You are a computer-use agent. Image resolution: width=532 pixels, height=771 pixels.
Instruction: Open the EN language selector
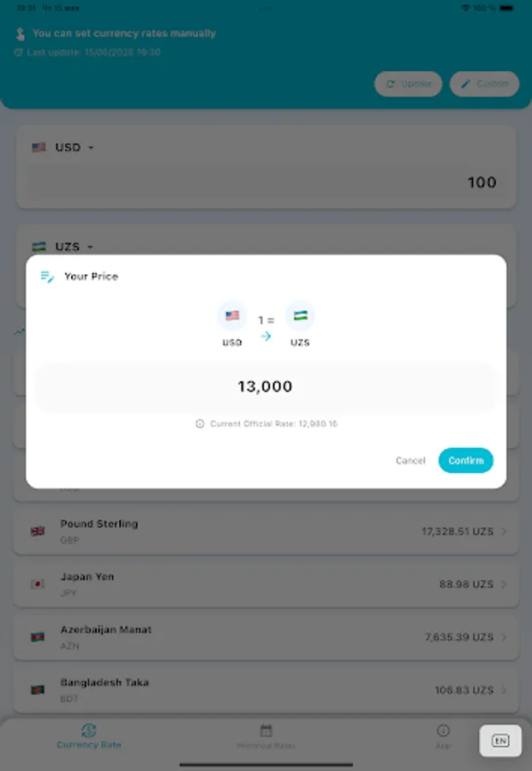[500, 740]
